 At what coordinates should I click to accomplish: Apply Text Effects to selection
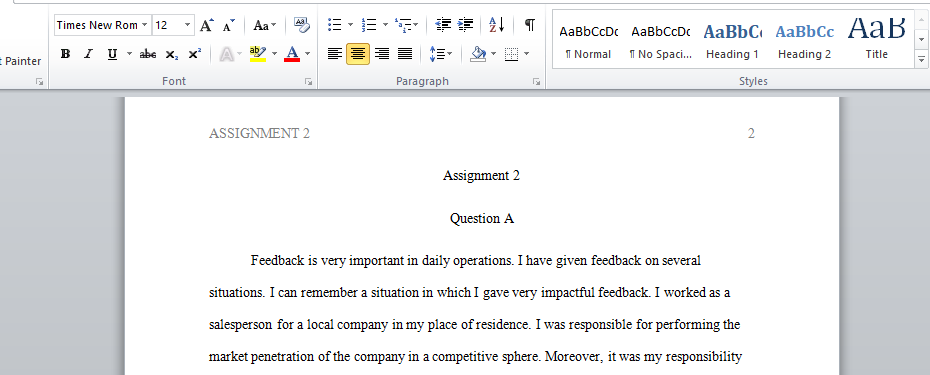coord(227,54)
